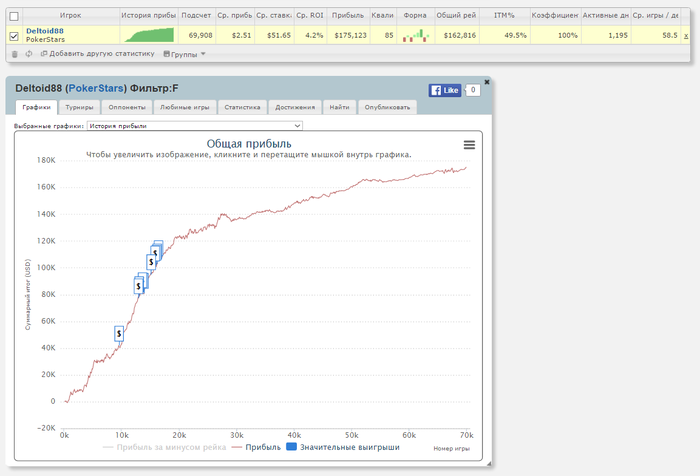The width and height of the screenshot is (700, 476).
Task: Click the Facebook like count box
Action: pos(473,90)
